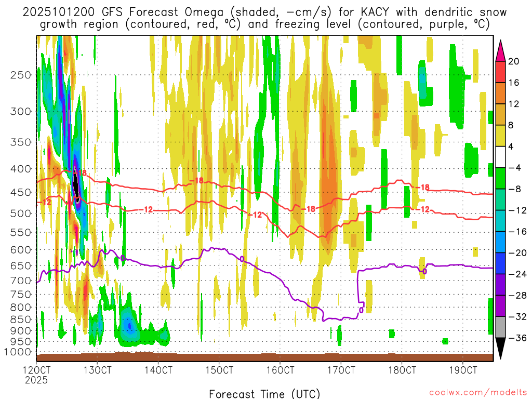Click the colorbar value 12
The width and height of the screenshot is (532, 399).
514,104
